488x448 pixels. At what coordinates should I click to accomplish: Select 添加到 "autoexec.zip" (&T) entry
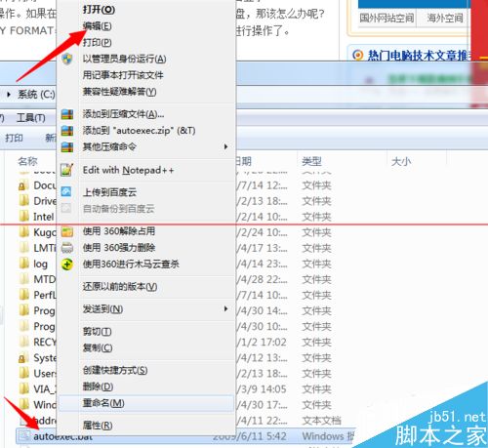click(x=139, y=131)
